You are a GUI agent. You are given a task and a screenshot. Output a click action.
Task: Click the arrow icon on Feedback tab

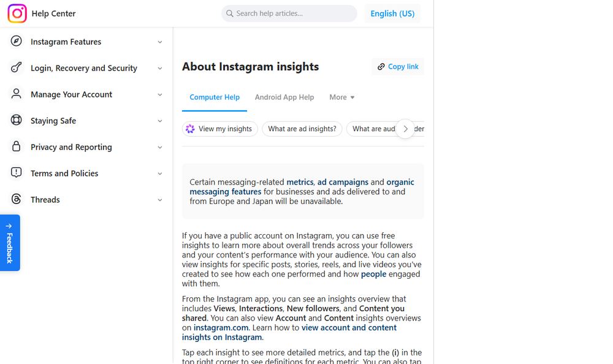(9, 226)
